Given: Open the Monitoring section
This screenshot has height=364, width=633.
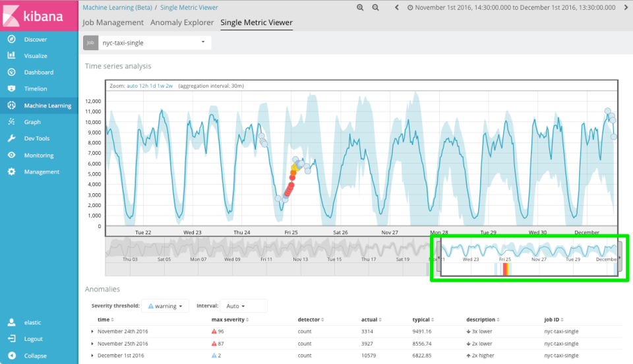Looking at the screenshot, I should coord(38,156).
